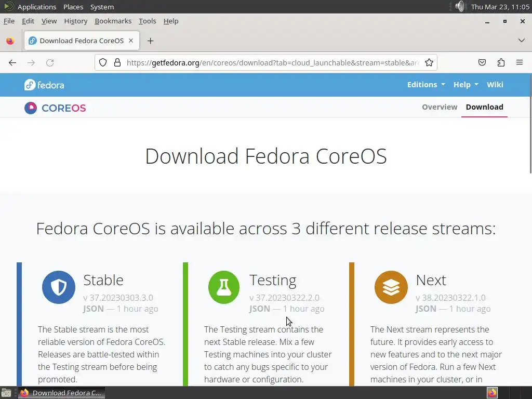
Task: Click the Next heading text
Action: pyautogui.click(x=431, y=280)
